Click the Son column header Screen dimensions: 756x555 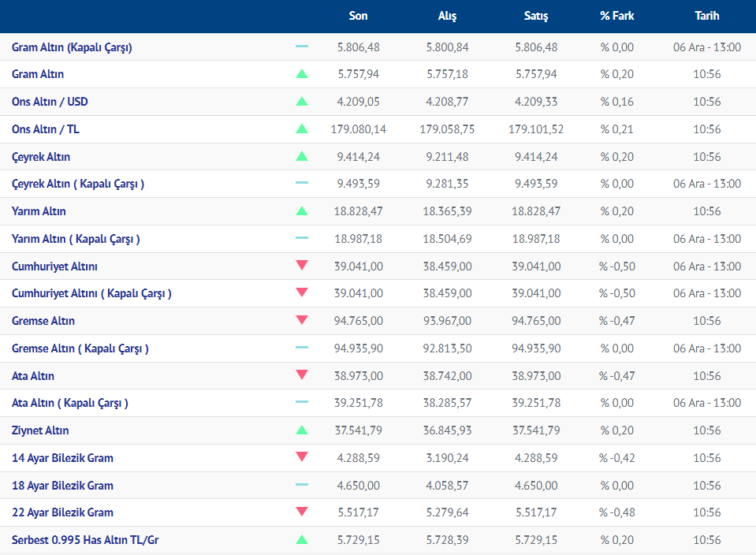(358, 16)
